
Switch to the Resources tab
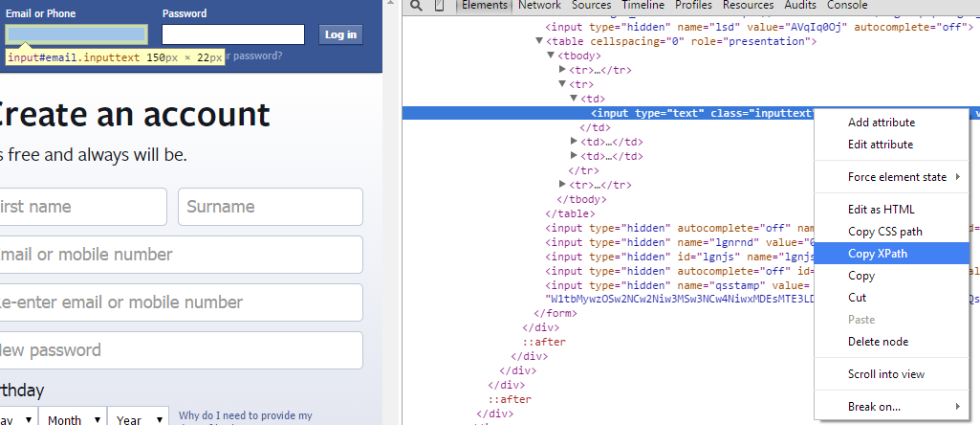748,5
